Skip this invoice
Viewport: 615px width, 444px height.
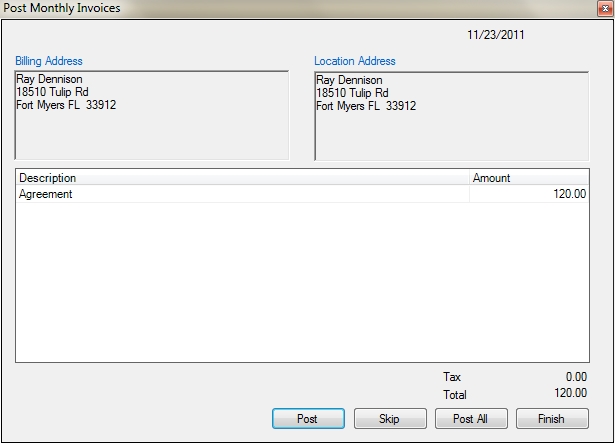(390, 419)
